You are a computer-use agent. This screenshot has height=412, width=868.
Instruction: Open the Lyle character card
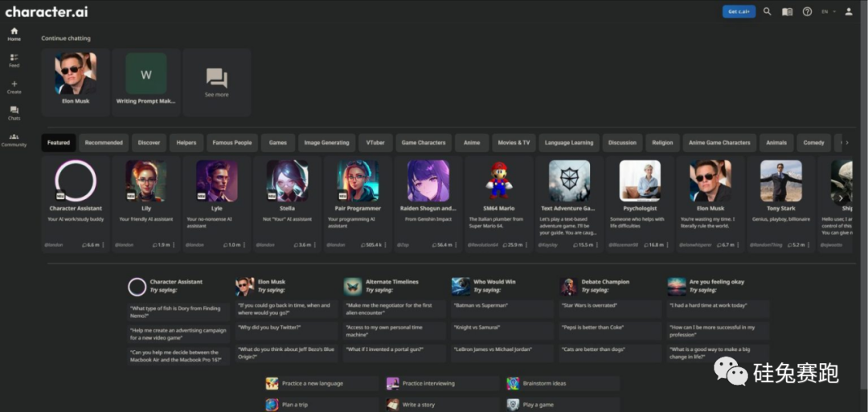point(217,204)
